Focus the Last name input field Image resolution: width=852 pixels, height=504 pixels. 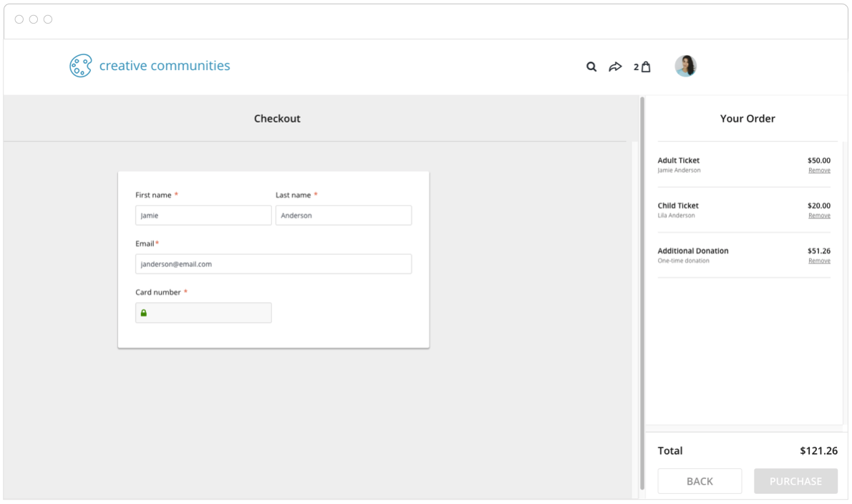[x=344, y=215]
